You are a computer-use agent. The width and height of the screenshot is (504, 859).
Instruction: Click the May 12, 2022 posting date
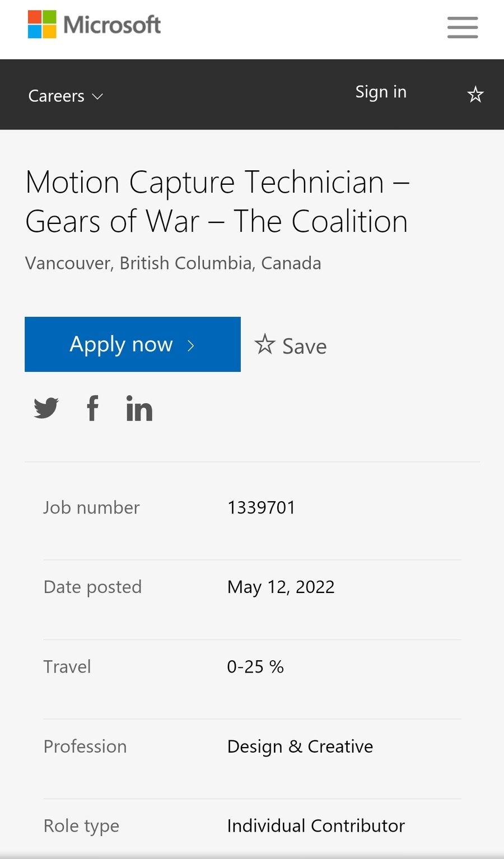281,587
